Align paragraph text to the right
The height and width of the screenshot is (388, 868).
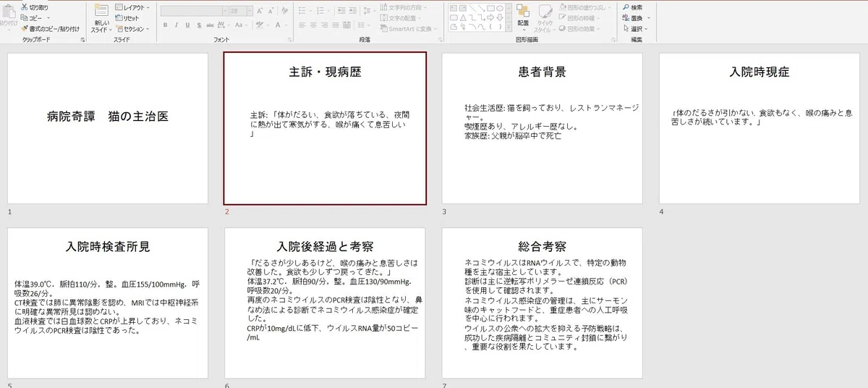tap(325, 25)
